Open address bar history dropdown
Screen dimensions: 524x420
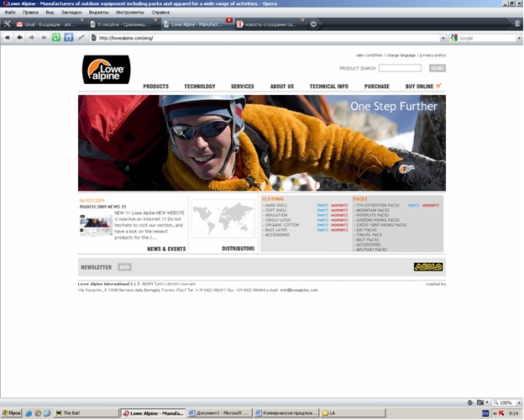(x=443, y=38)
